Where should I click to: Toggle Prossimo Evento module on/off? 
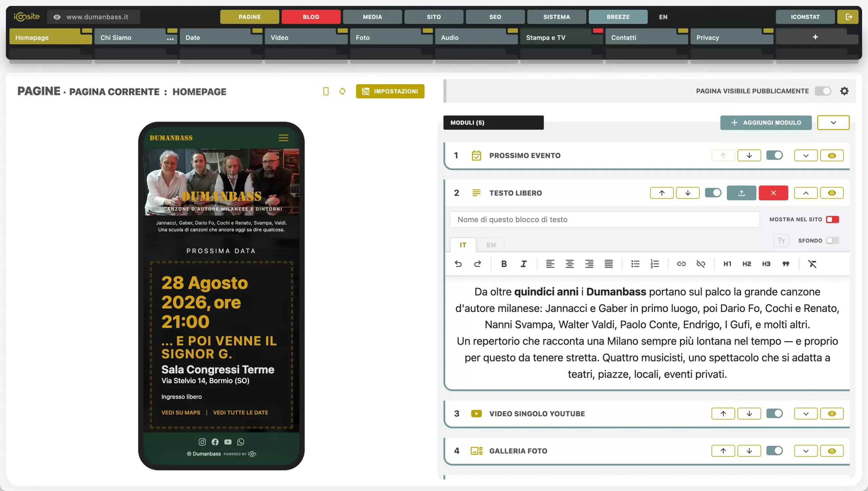[774, 155]
